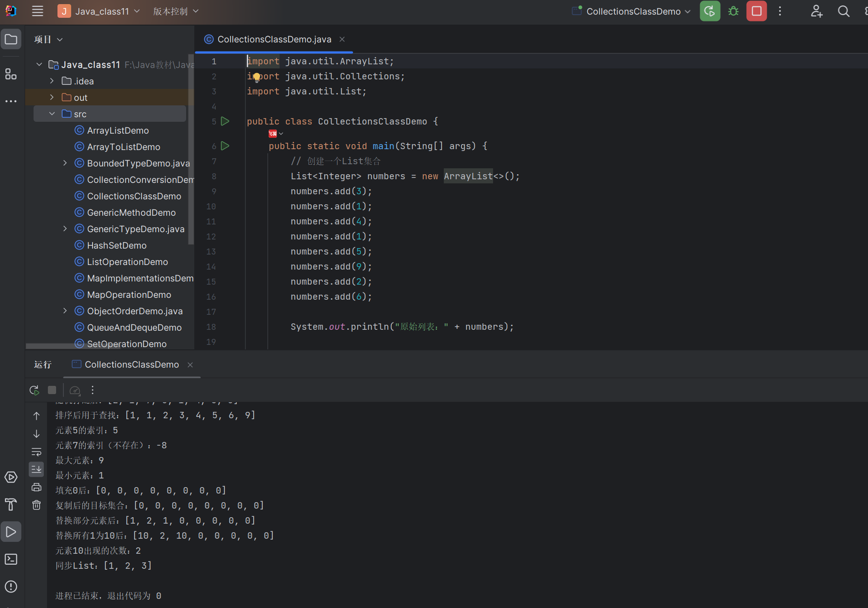
Task: Click run gutter arrow beside main method
Action: coord(225,146)
